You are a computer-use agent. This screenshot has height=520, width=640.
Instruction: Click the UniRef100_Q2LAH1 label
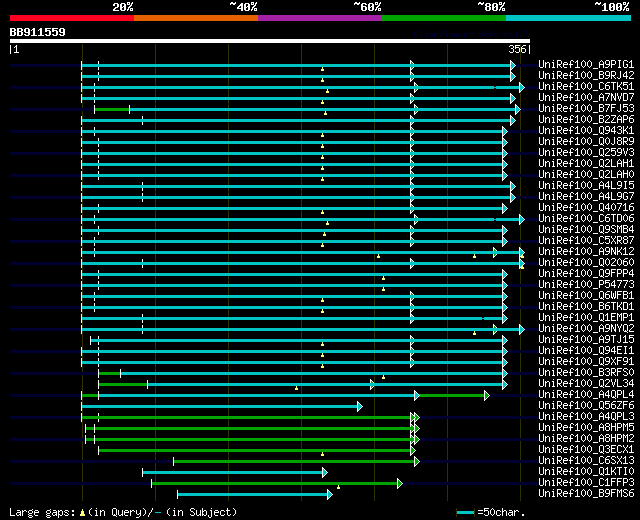point(586,164)
